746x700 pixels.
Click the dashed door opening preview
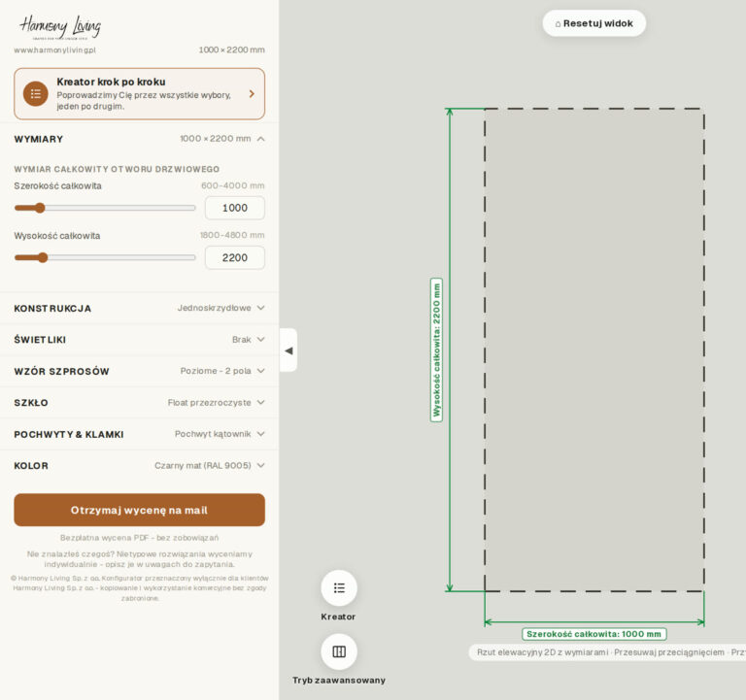[x=594, y=350]
